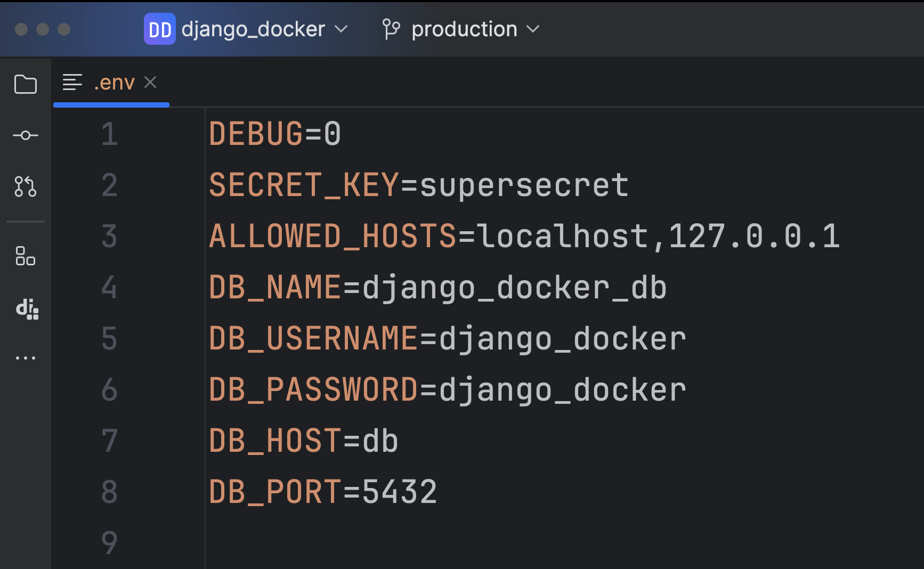This screenshot has height=569, width=924.
Task: Place cursor on the DEBUG=0 line
Action: point(275,134)
